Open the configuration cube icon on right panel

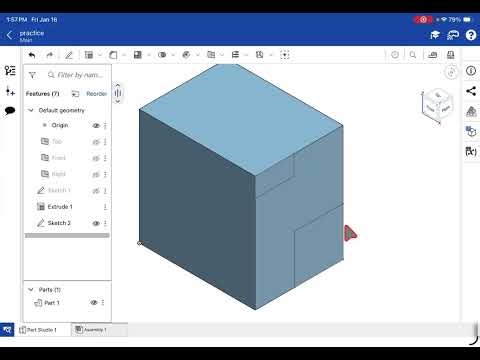coord(471,131)
